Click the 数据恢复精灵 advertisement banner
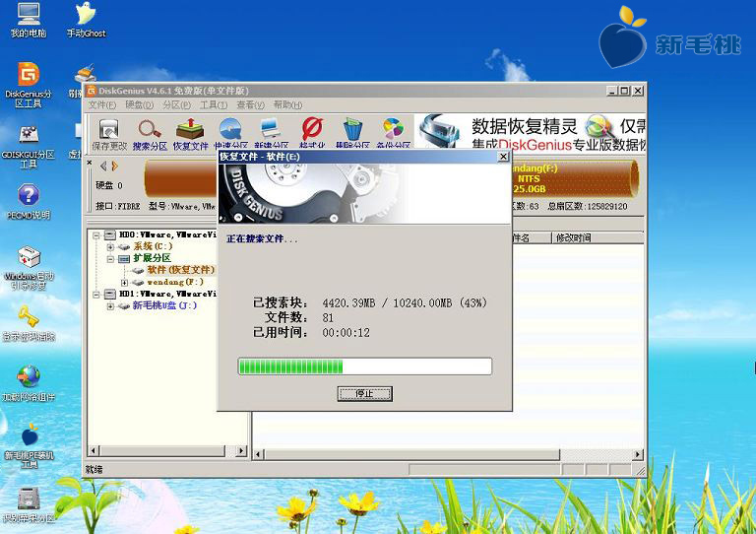 [531, 132]
